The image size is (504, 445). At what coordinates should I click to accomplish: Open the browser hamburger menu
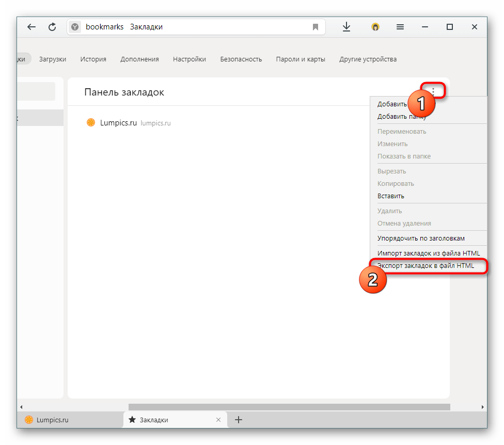point(400,27)
